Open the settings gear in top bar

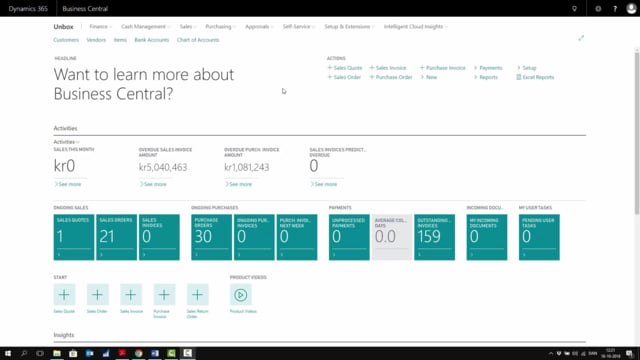pyautogui.click(x=598, y=9)
